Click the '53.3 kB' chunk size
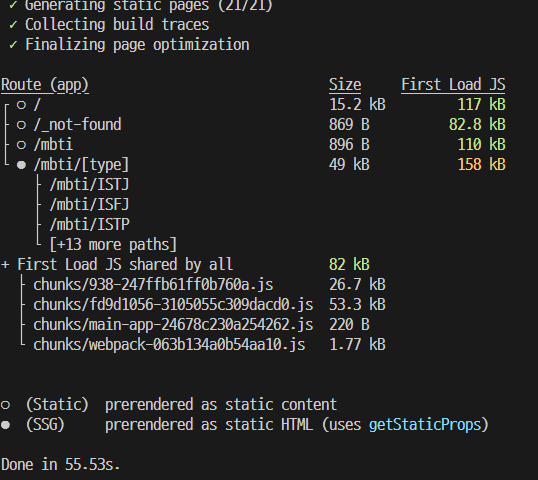 [357, 305]
